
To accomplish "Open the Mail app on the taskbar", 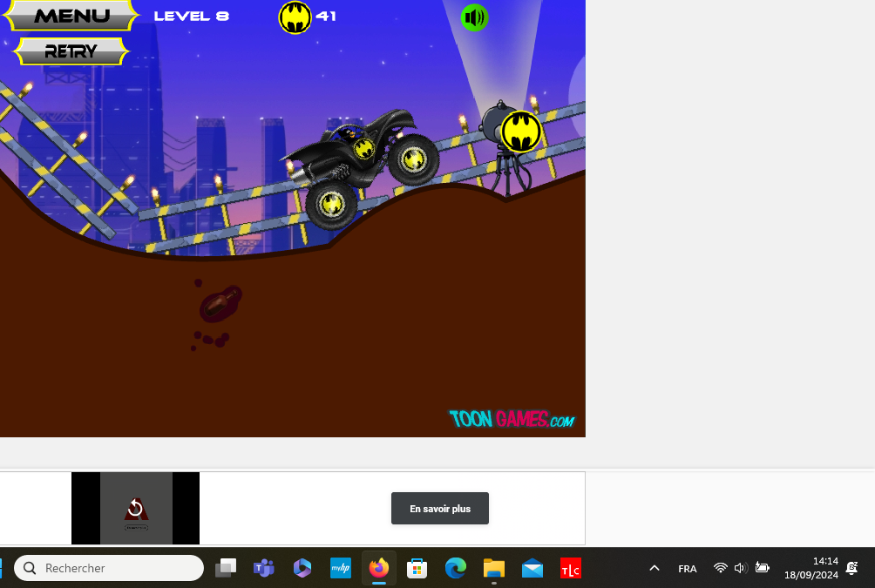I will tap(532, 568).
